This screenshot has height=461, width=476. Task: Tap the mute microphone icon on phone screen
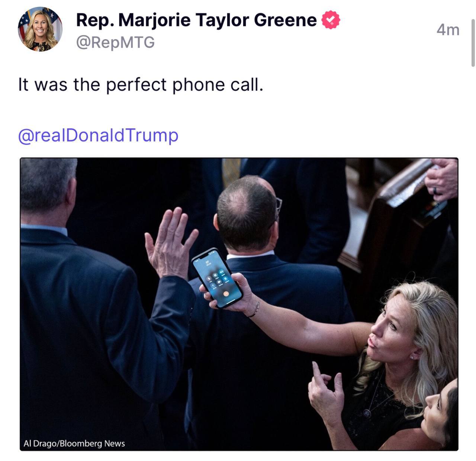209,278
